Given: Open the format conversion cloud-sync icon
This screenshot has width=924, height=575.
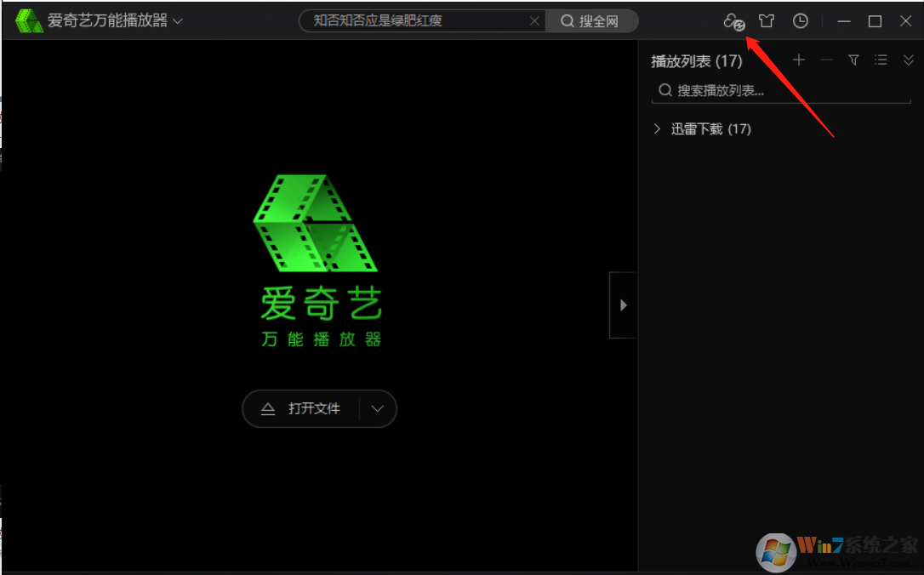Looking at the screenshot, I should click(733, 21).
